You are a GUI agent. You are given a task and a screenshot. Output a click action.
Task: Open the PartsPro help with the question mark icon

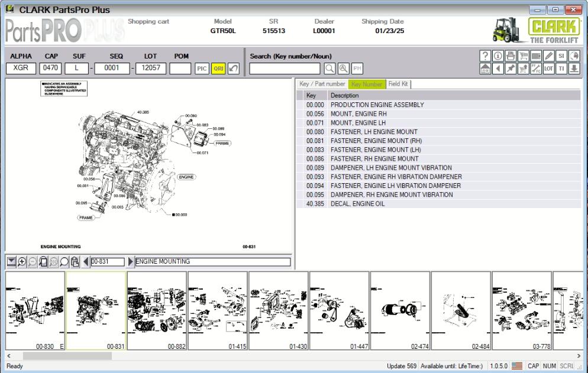coord(486,57)
